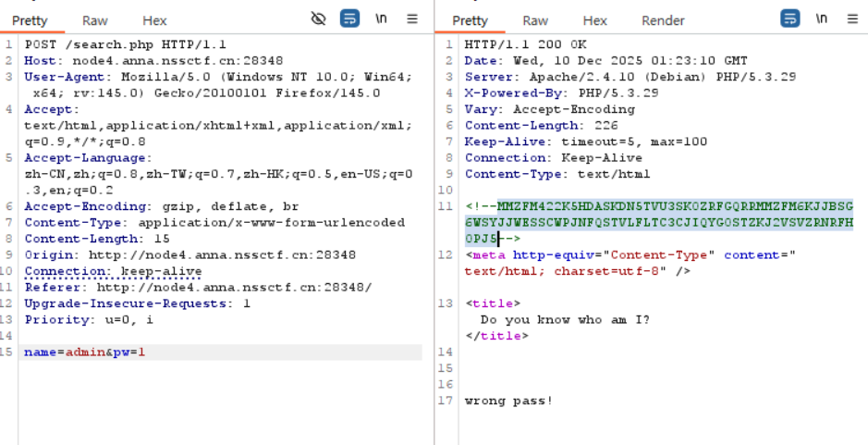Click the request Connection: keep-alive line

(113, 272)
